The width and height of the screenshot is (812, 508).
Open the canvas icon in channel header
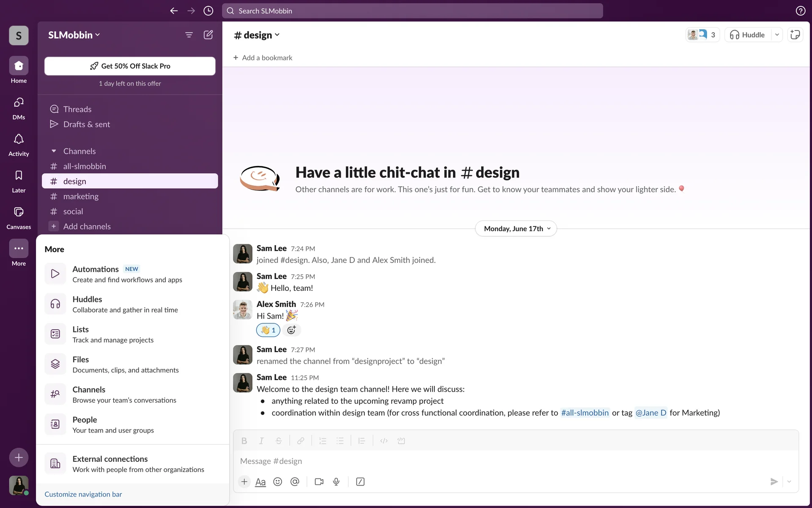[x=795, y=35]
